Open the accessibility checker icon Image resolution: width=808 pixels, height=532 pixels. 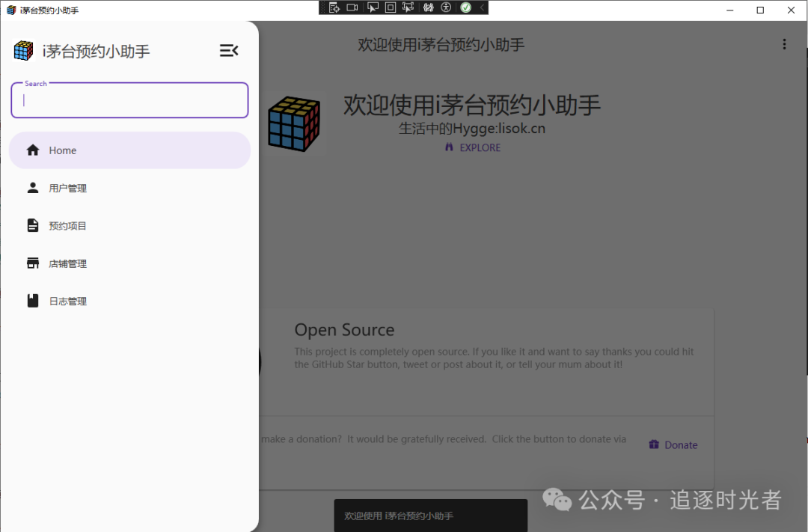(445, 7)
